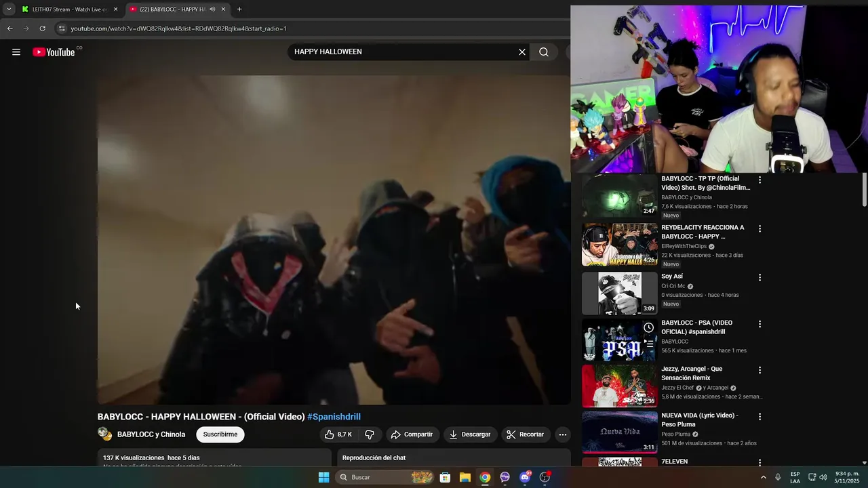This screenshot has height=488, width=868.
Task: Open NUEVA VIDA Lyric Video thumbnail
Action: [620, 432]
